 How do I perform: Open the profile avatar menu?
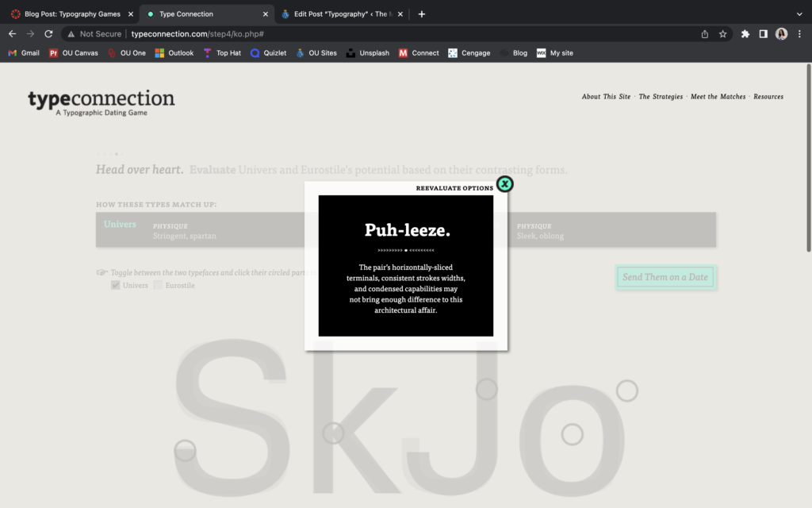click(x=781, y=33)
